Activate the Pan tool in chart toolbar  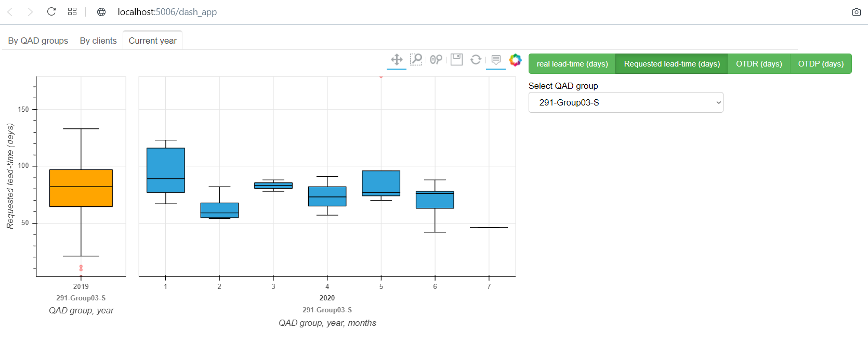click(x=397, y=60)
